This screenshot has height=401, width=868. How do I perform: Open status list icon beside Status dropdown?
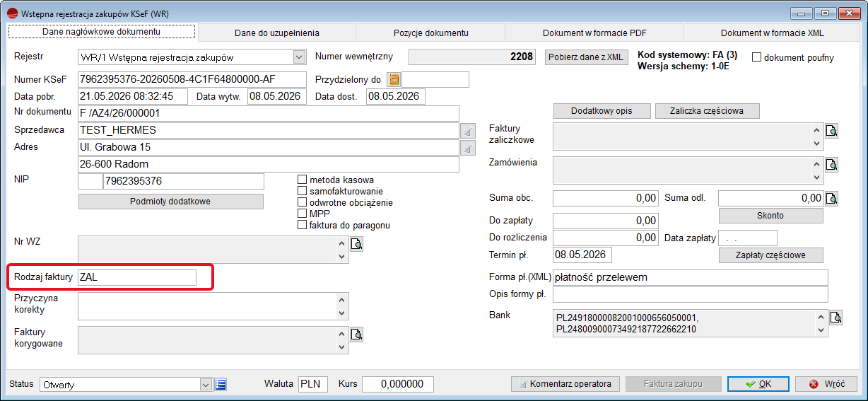coord(221,385)
